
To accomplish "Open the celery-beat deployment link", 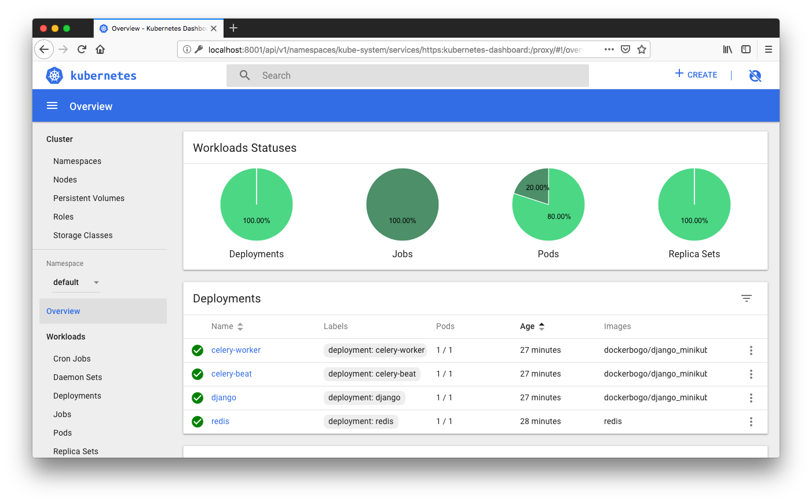I will click(x=232, y=374).
